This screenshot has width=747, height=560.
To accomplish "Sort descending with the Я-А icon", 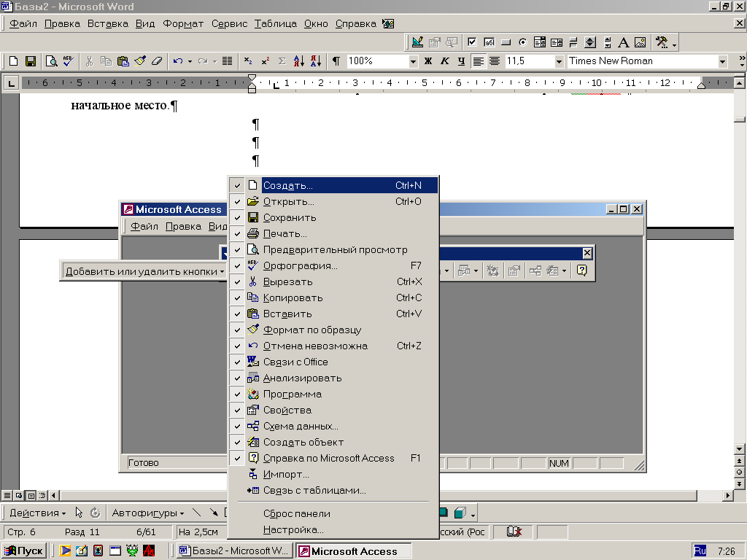I will point(315,61).
